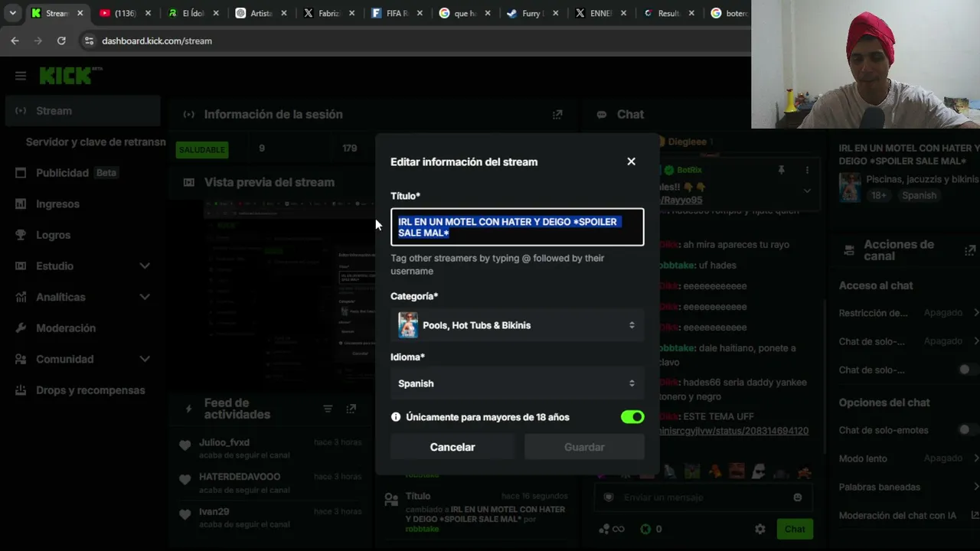Open Publicidad Beta in the sidebar
Image resolution: width=980 pixels, height=551 pixels.
(83, 173)
